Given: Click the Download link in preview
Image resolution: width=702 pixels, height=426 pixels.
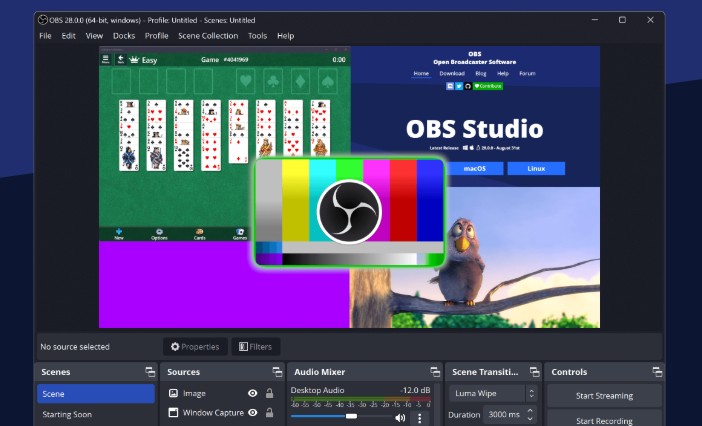Looking at the screenshot, I should (452, 73).
